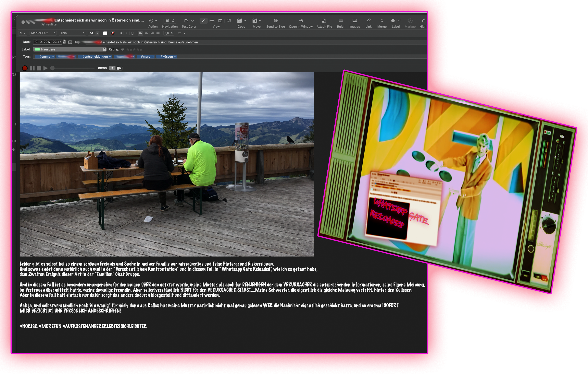The height and width of the screenshot is (374, 588).
Task: Click the ruler-style view icon
Action: (212, 21)
